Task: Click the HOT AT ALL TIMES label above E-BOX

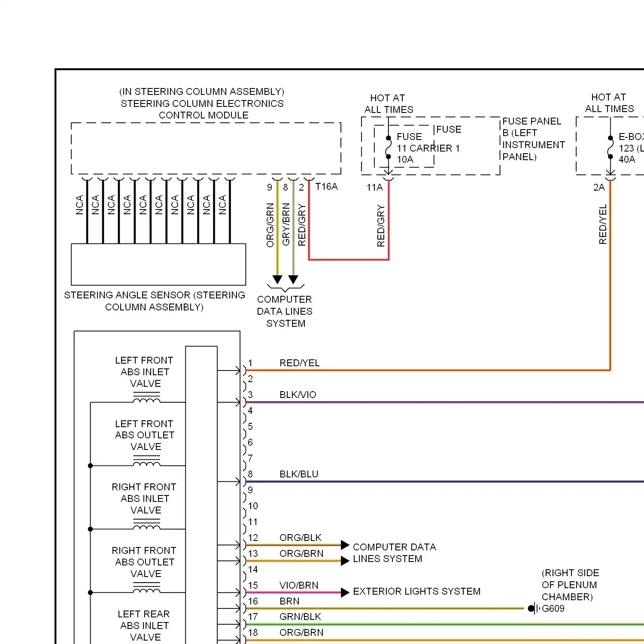Action: tap(609, 103)
